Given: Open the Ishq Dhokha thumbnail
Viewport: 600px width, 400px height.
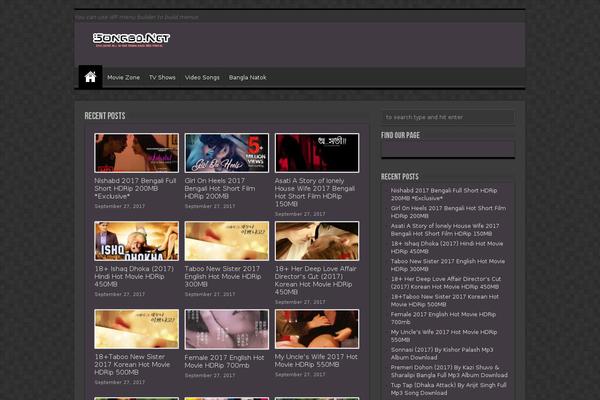Looking at the screenshot, I should coord(137,241).
